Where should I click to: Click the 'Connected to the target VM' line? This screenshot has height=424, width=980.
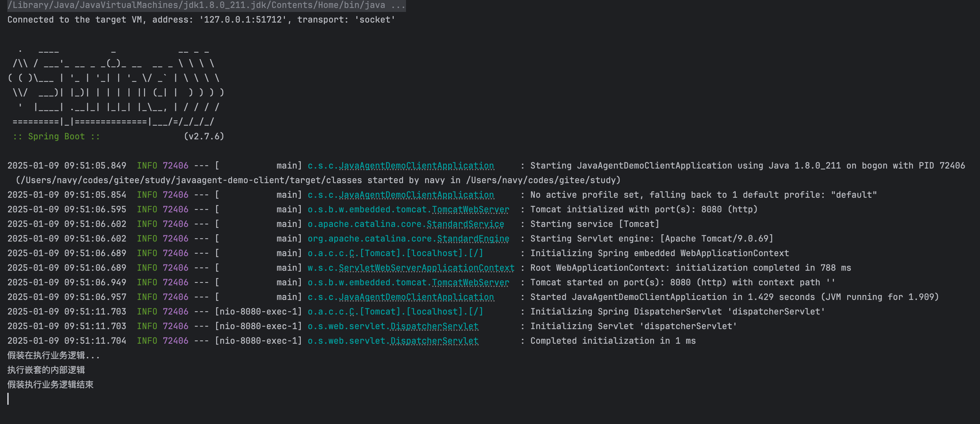[x=201, y=20]
